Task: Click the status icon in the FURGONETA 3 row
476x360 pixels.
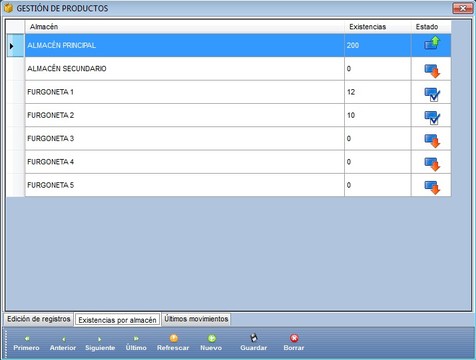Action: [432, 141]
